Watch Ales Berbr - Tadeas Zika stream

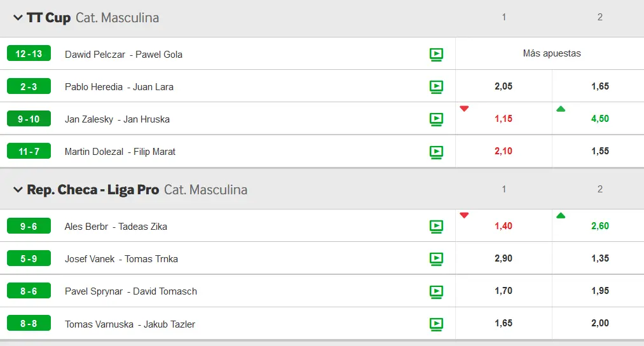click(436, 226)
